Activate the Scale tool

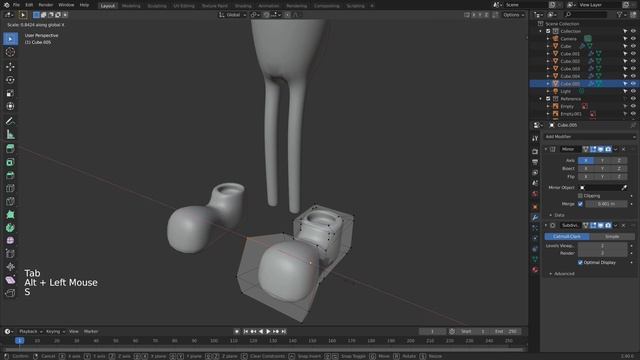point(10,93)
